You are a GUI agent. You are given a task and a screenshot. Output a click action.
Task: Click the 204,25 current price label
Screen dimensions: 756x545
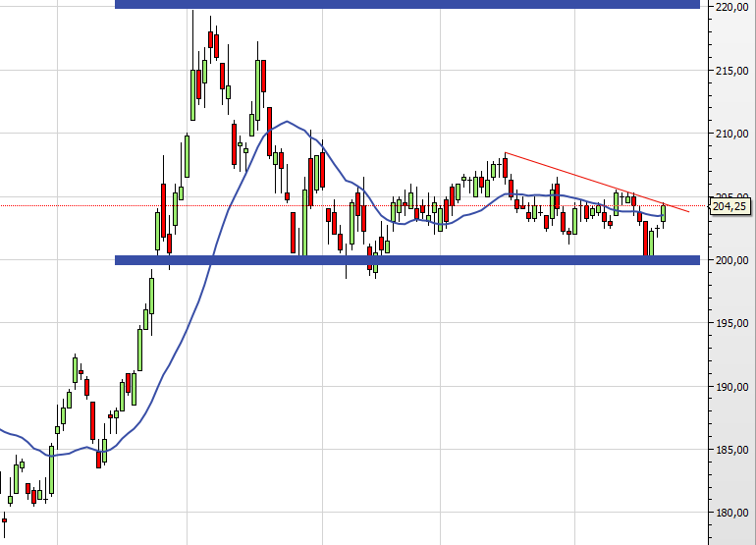point(730,206)
